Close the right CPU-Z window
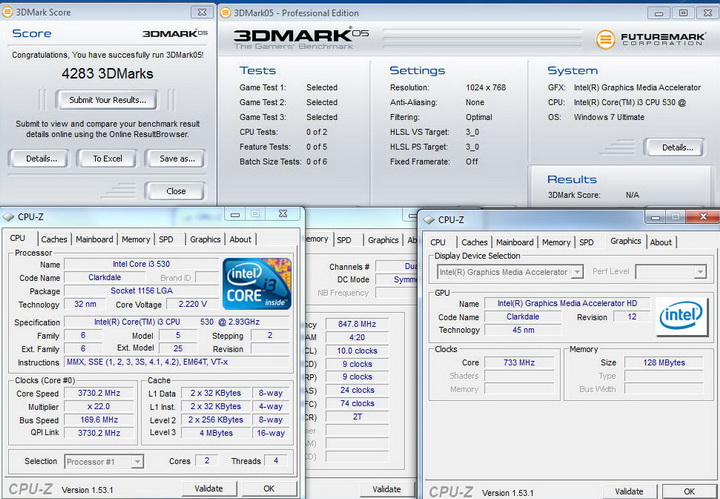720x499 pixels. [703, 217]
